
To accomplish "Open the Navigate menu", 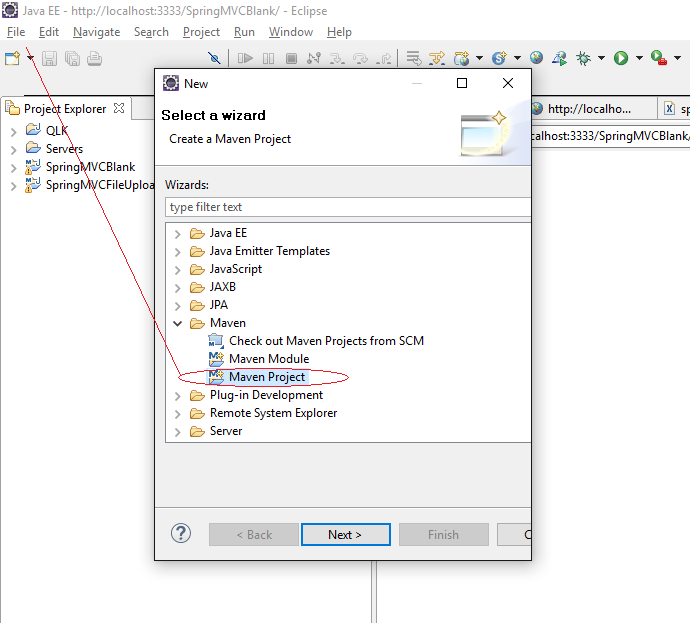I will click(x=96, y=32).
